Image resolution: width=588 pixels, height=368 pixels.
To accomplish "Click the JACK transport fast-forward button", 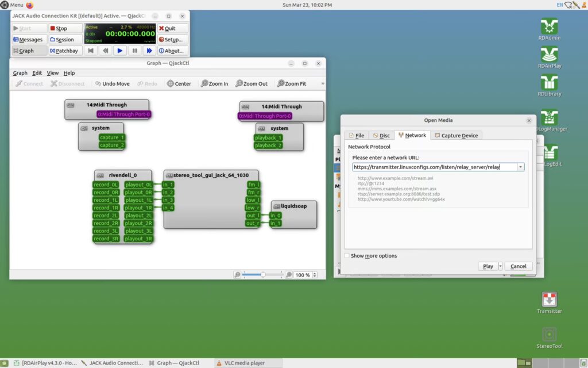I will (x=149, y=51).
